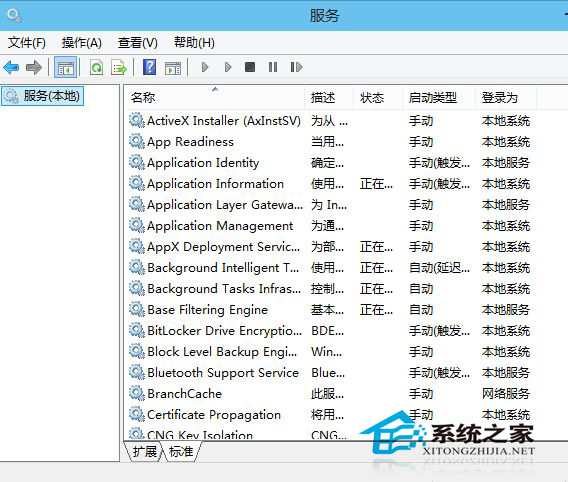Select the App Readiness service
The width and height of the screenshot is (568, 482).
click(x=330, y=142)
